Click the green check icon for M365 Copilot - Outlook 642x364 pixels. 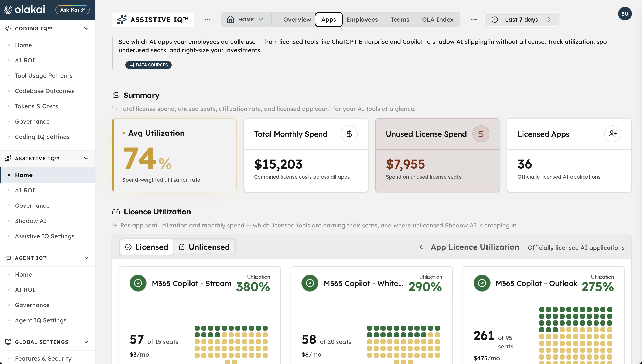click(x=482, y=283)
